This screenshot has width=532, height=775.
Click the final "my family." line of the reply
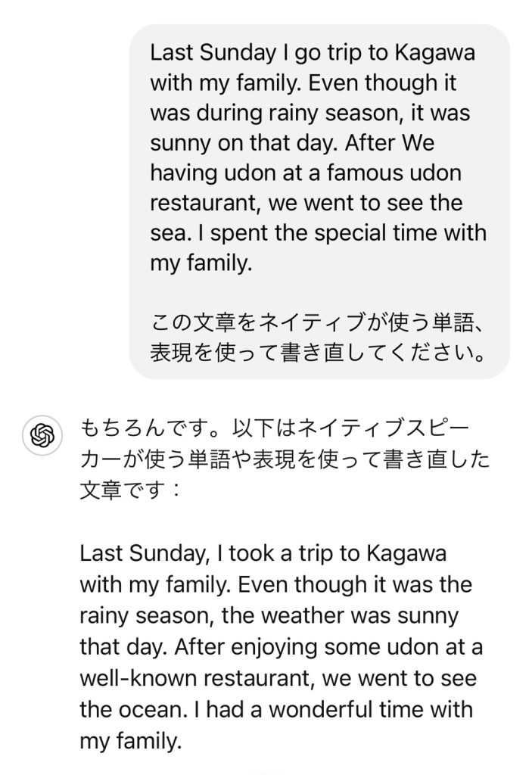click(131, 742)
